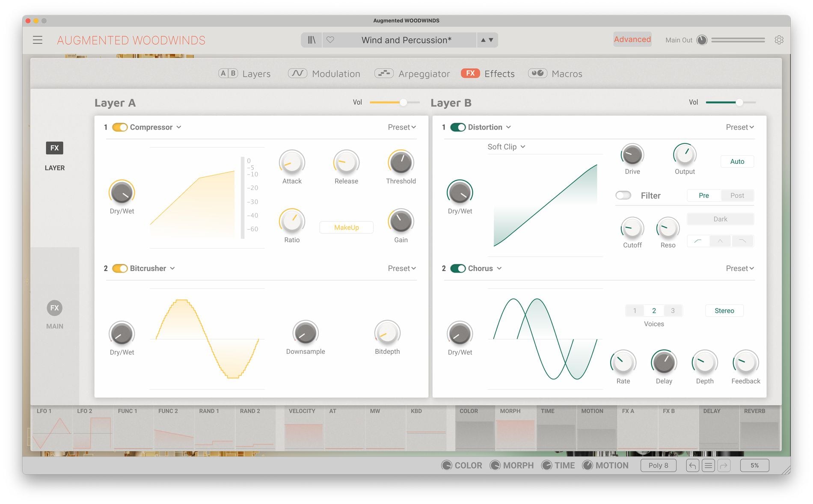This screenshot has width=813, height=504.
Task: Open the hamburger main menu
Action: point(38,40)
